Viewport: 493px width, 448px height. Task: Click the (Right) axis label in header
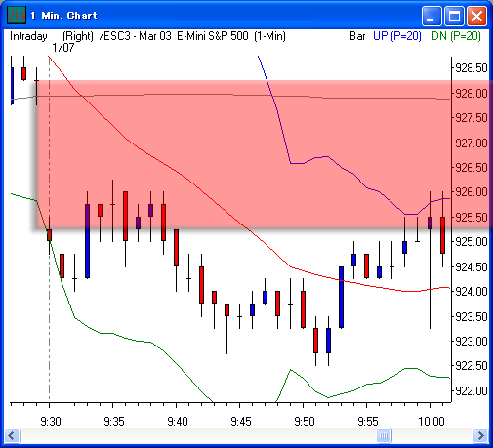click(78, 36)
